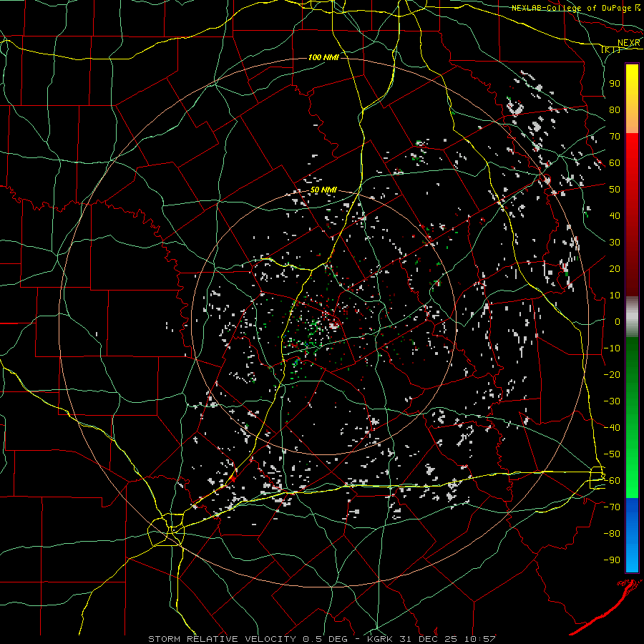Image resolution: width=644 pixels, height=644 pixels.
Task: Click the "0" value on the color scale
Action: click(x=618, y=321)
